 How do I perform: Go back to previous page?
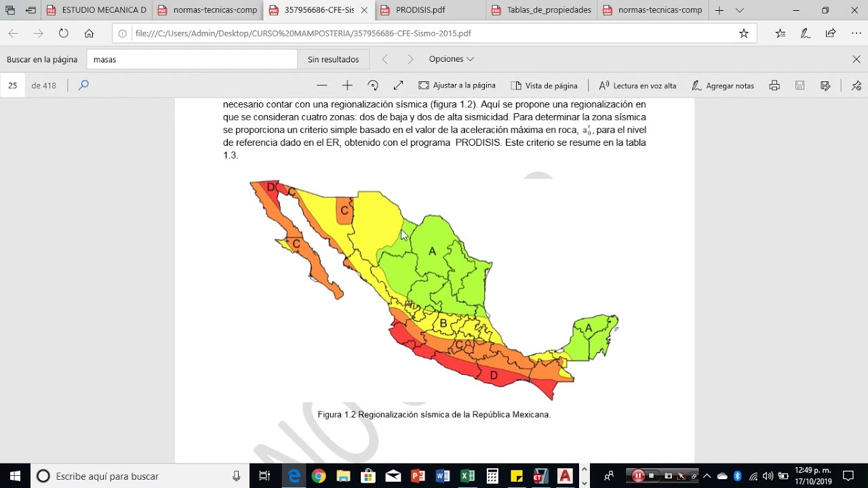13,33
